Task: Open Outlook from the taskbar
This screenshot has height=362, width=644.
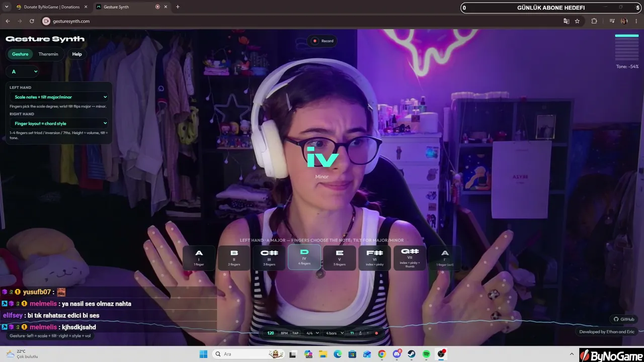Action: 367,354
